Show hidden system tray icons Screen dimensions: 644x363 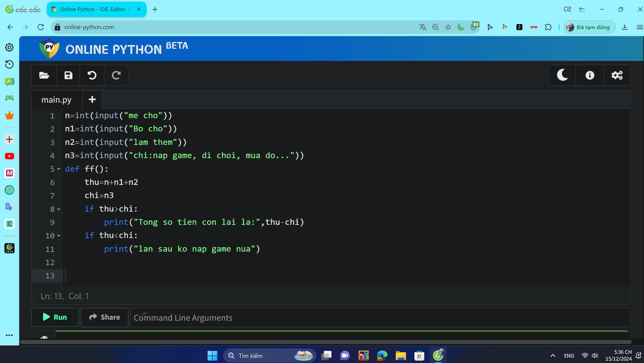click(553, 356)
